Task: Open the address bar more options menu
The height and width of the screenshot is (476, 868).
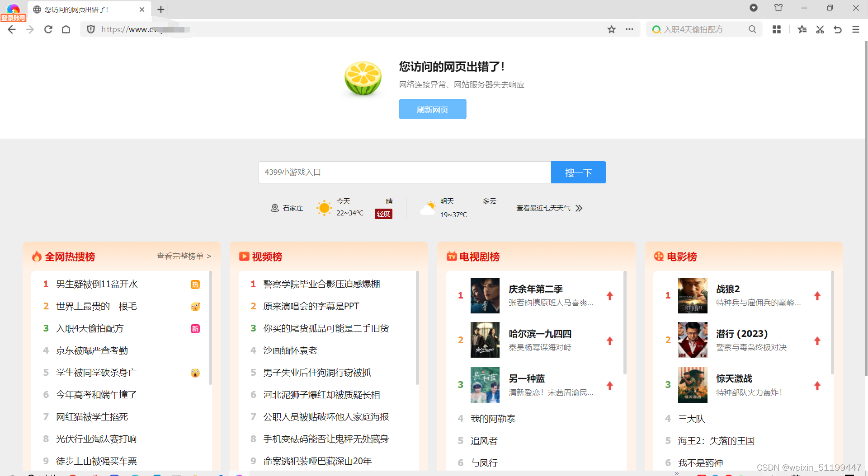Action: 629,29
